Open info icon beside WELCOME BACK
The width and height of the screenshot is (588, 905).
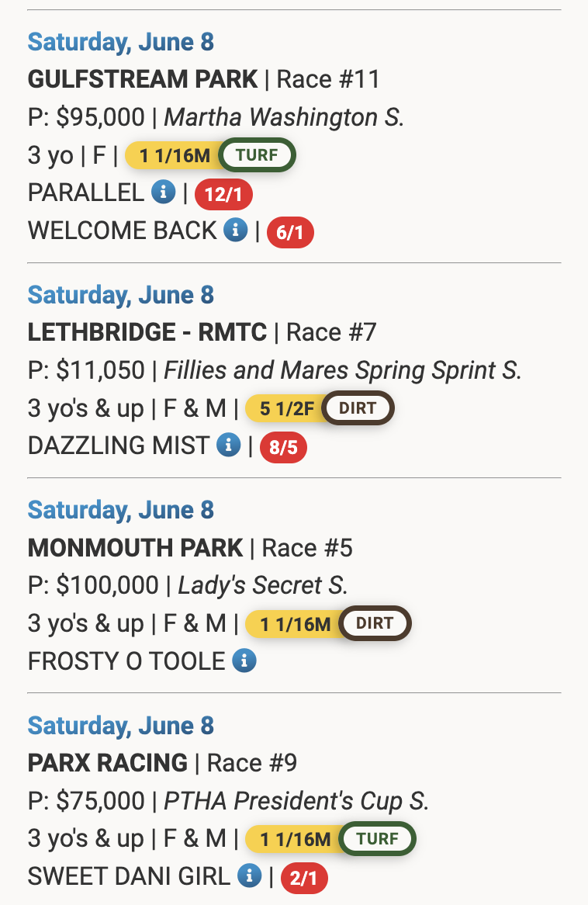coord(235,230)
